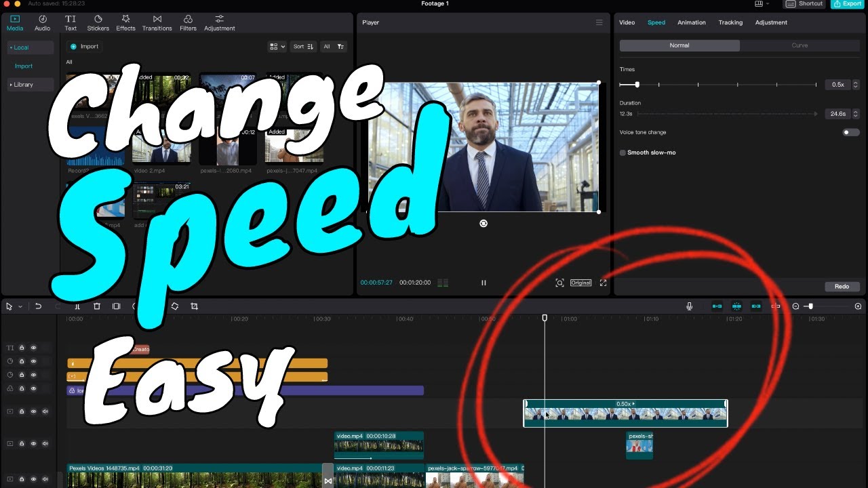Open the Sort dropdown in the media library
The width and height of the screenshot is (868, 488).
coord(302,46)
